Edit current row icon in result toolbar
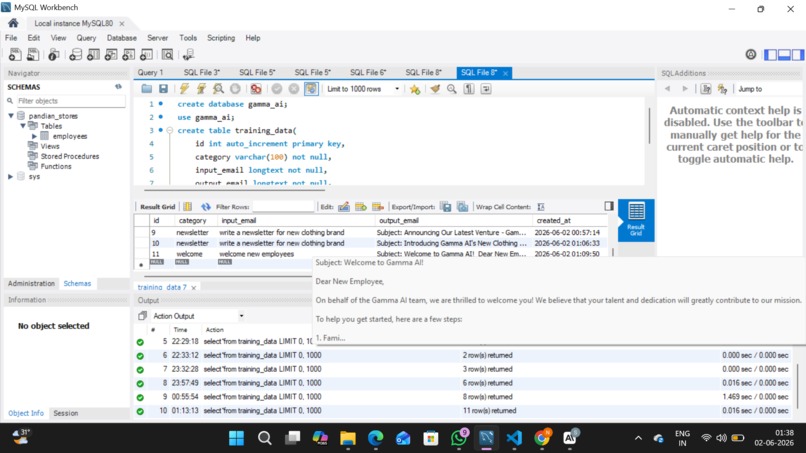Image resolution: width=806 pixels, height=453 pixels. coord(344,207)
